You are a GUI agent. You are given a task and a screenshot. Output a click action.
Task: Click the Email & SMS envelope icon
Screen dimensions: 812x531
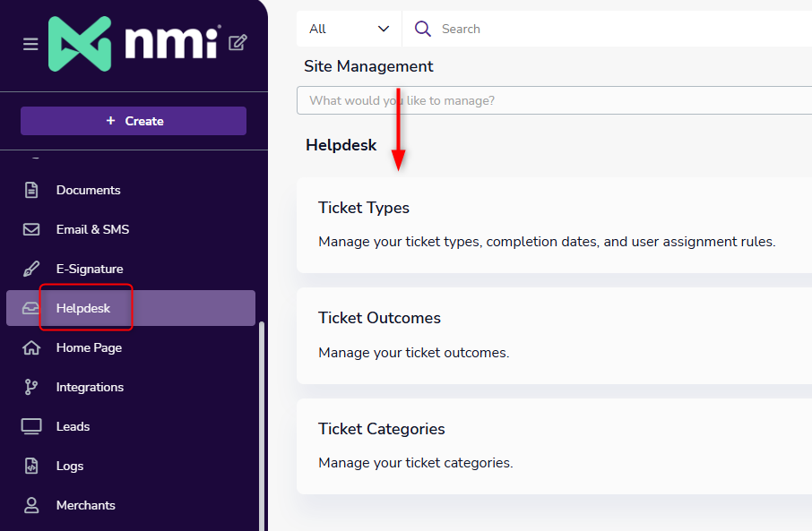(31, 229)
